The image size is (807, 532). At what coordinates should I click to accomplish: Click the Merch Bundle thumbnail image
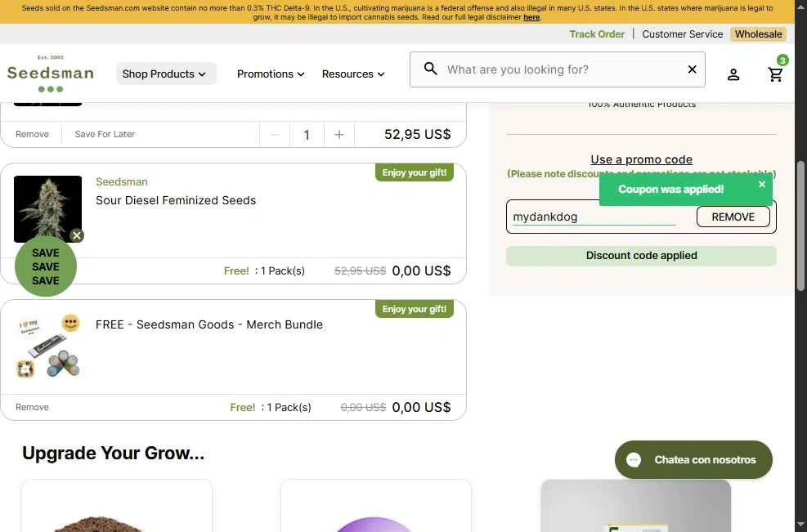48,346
